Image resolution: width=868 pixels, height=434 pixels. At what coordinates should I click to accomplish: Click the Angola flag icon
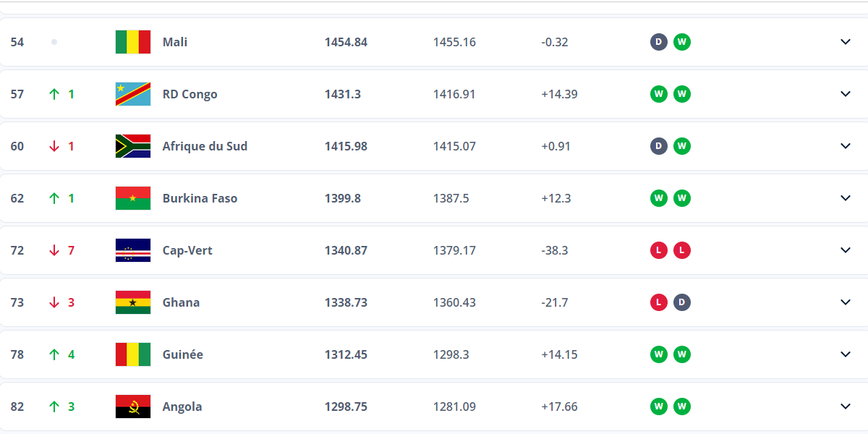pos(133,407)
